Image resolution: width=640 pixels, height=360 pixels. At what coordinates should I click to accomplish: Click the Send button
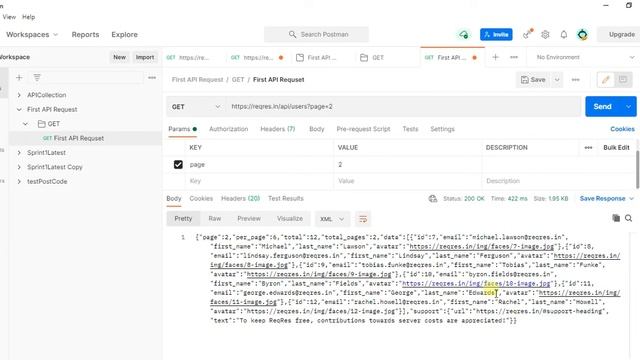click(x=603, y=107)
